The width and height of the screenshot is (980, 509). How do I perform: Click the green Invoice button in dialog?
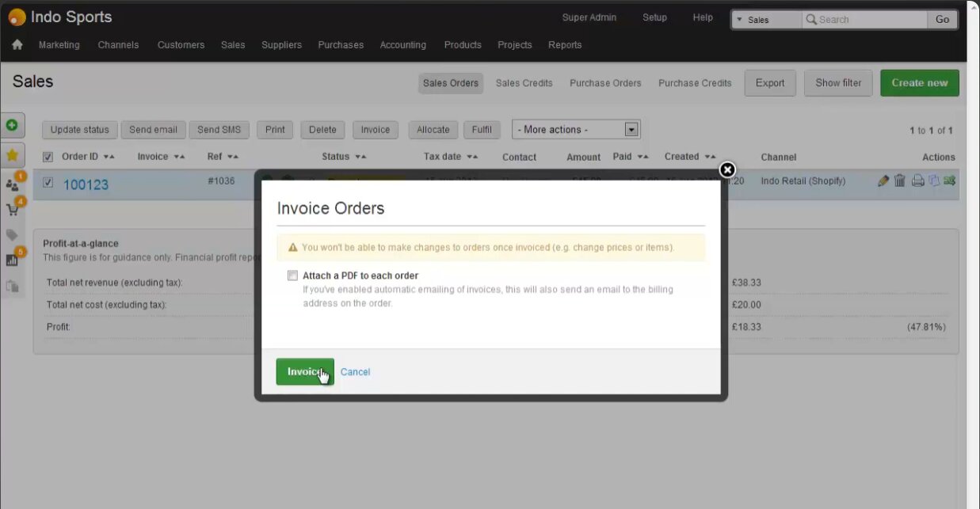pyautogui.click(x=304, y=371)
